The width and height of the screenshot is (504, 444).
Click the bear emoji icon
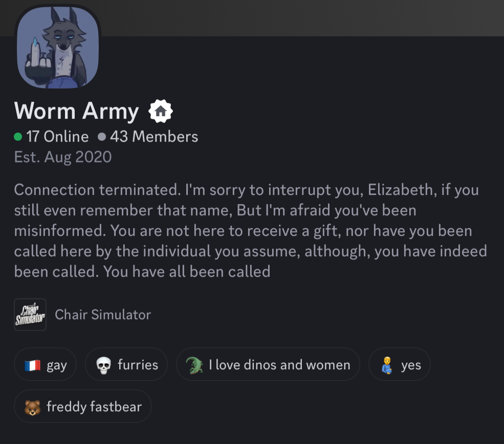tap(32, 407)
